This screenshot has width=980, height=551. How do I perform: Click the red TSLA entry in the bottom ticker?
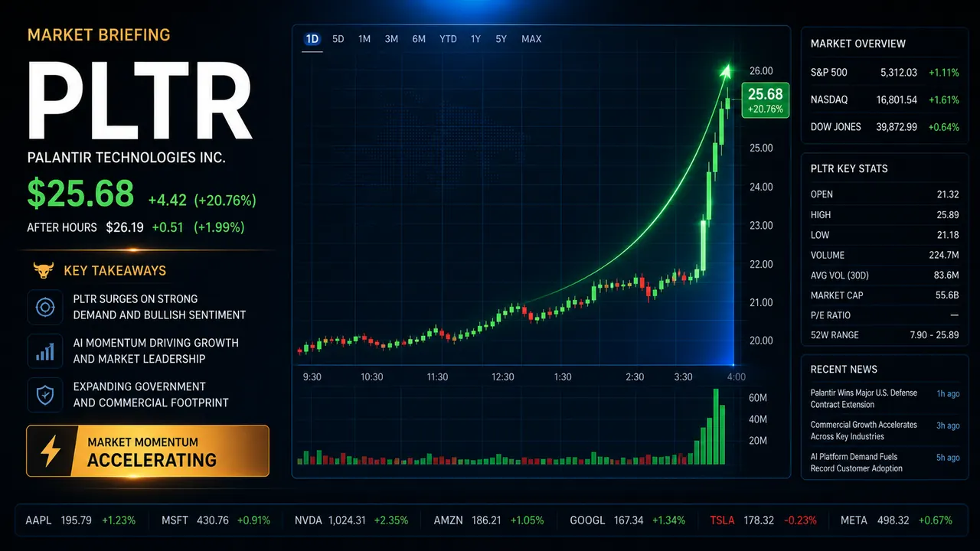click(x=762, y=520)
